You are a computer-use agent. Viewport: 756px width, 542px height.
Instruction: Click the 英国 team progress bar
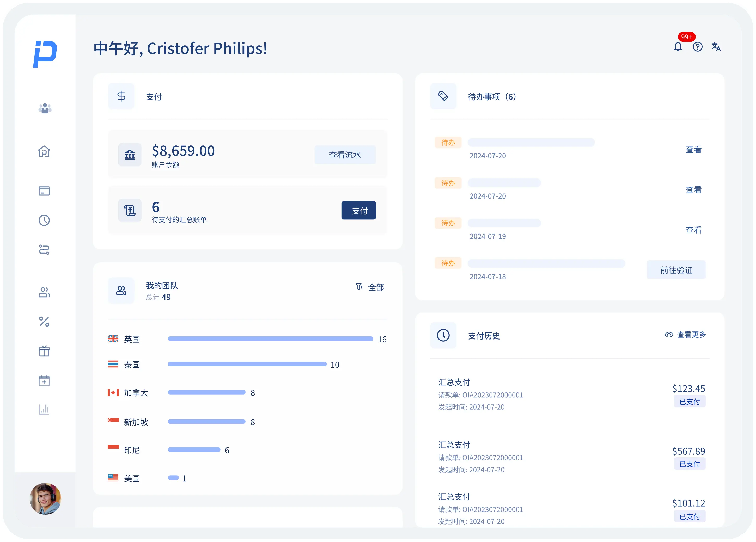[270, 339]
